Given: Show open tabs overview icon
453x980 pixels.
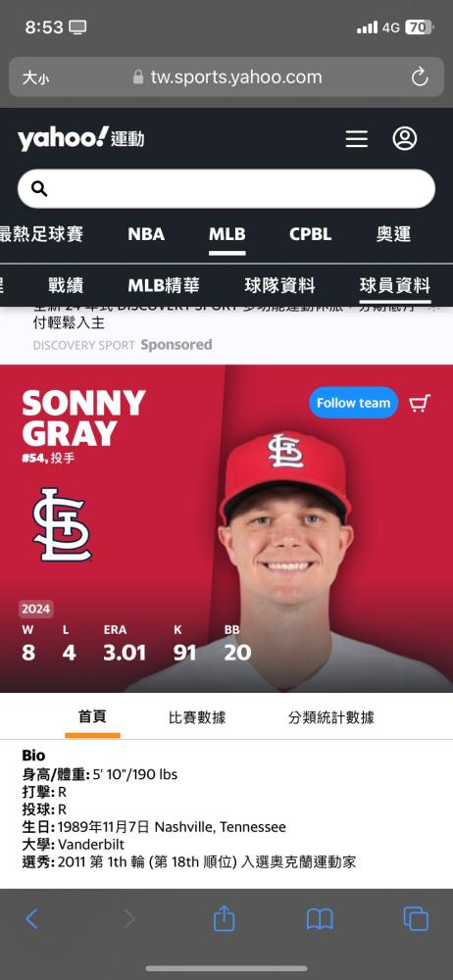Looking at the screenshot, I should coord(416,918).
